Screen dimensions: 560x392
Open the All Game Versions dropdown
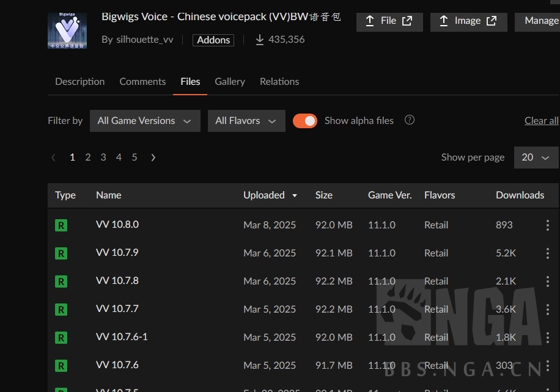145,120
